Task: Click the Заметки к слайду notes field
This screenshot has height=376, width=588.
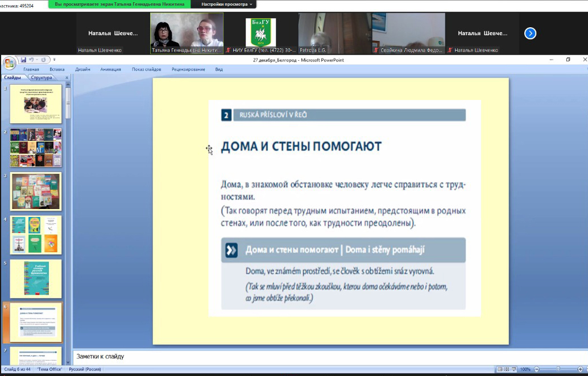Action: click(x=330, y=357)
